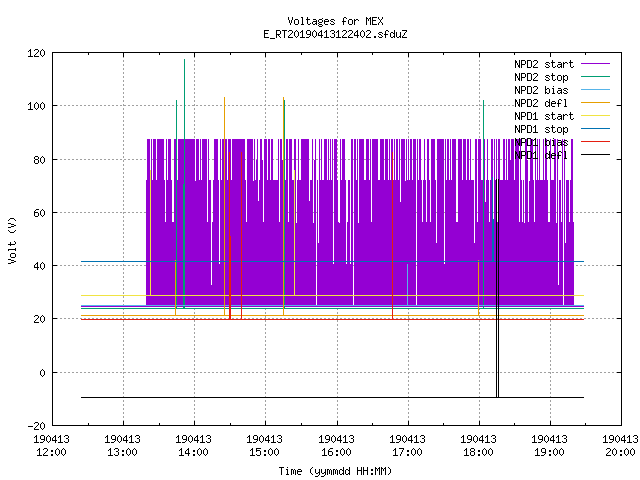Click the black NPD1 defl legend line sample

(595, 155)
